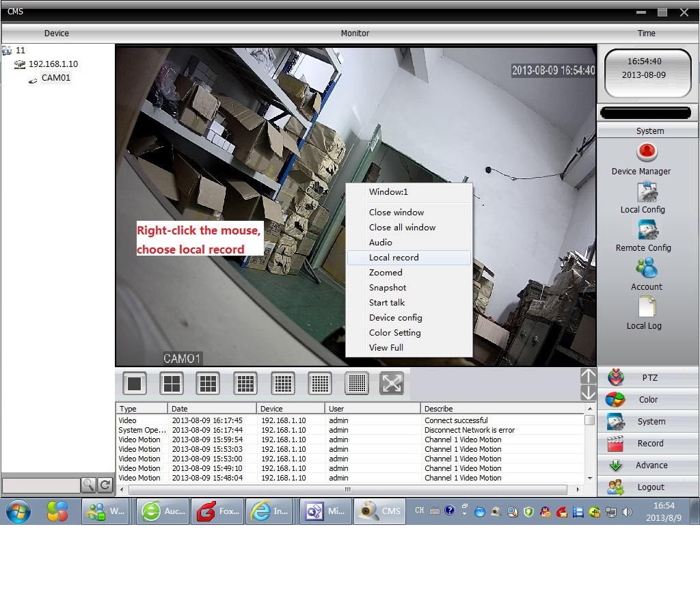Open the Account icon
This screenshot has width=700, height=594.
click(x=646, y=267)
